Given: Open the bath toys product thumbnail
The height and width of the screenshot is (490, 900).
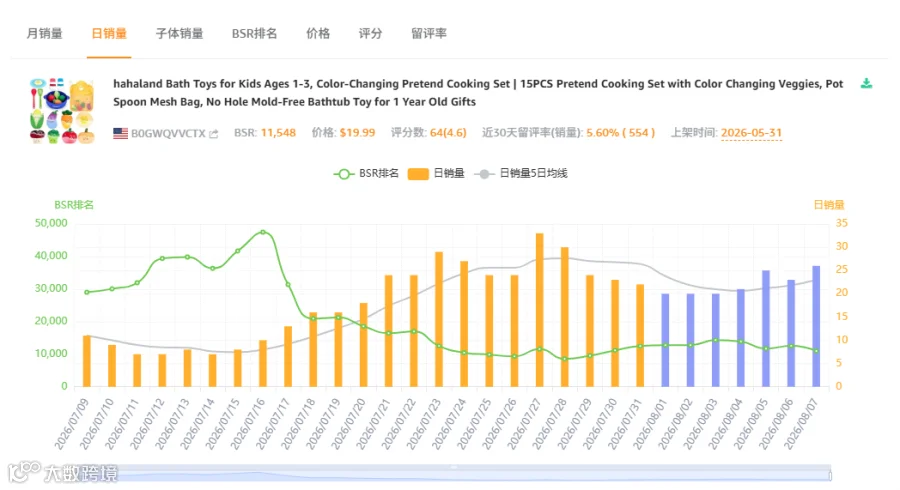Looking at the screenshot, I should (61, 111).
